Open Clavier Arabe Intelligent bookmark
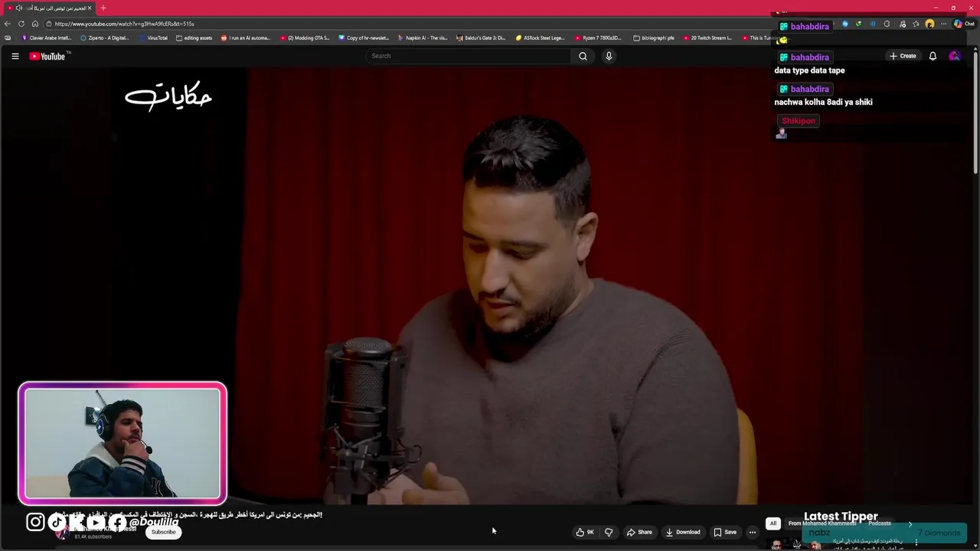The width and height of the screenshot is (980, 551). 47,37
